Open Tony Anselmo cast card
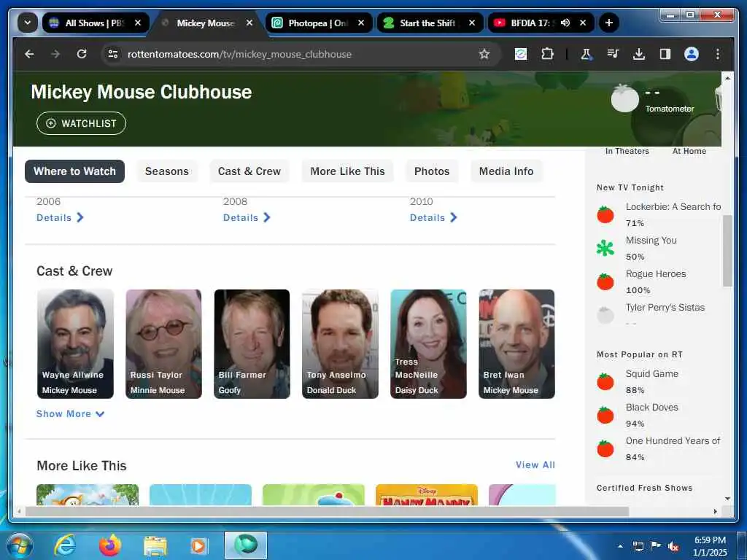 [x=340, y=344]
